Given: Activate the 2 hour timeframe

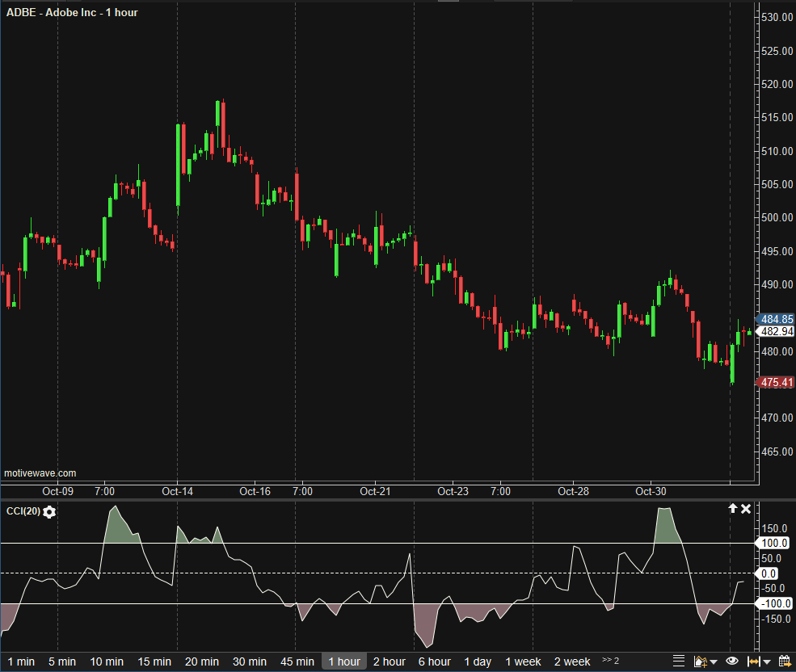Looking at the screenshot, I should [390, 661].
